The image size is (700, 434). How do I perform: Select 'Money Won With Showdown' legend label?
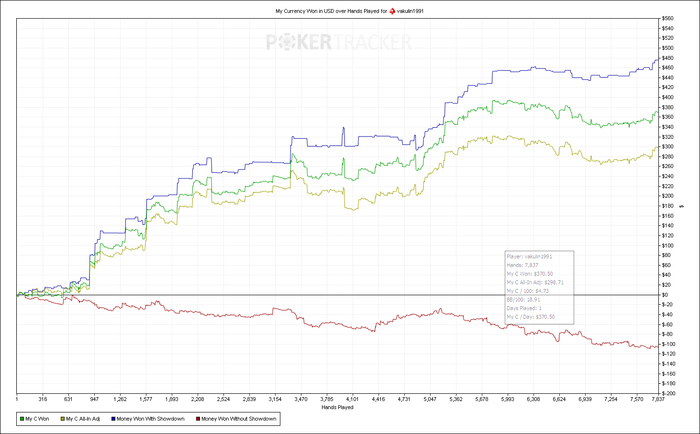150,419
